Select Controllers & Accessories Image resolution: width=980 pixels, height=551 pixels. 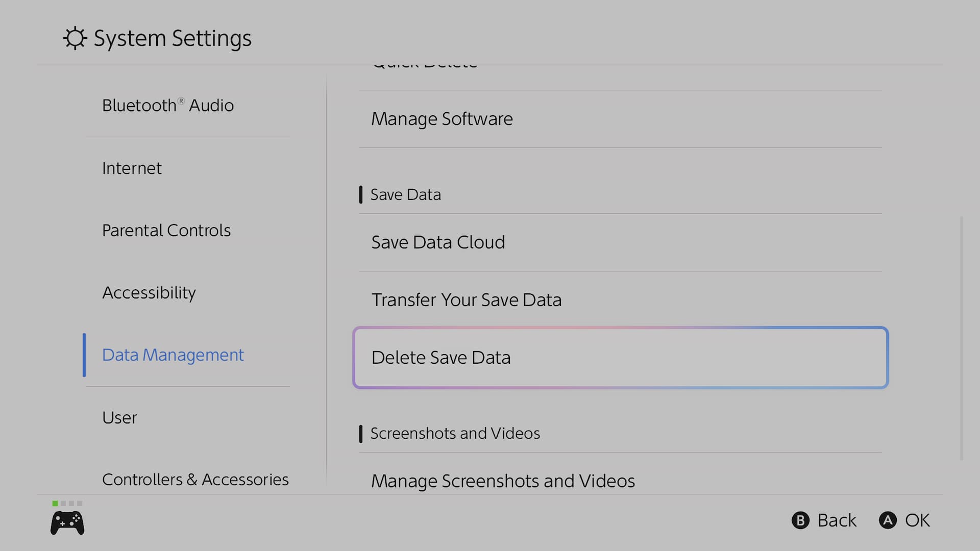tap(195, 480)
